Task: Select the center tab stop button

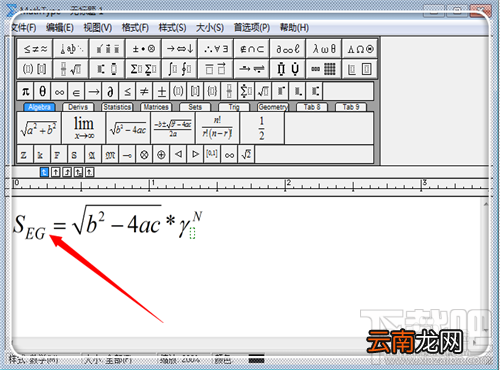Action: (x=56, y=172)
